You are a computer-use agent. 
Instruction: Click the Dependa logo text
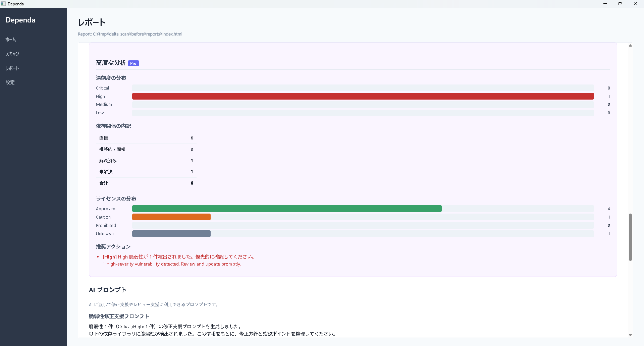(x=20, y=20)
